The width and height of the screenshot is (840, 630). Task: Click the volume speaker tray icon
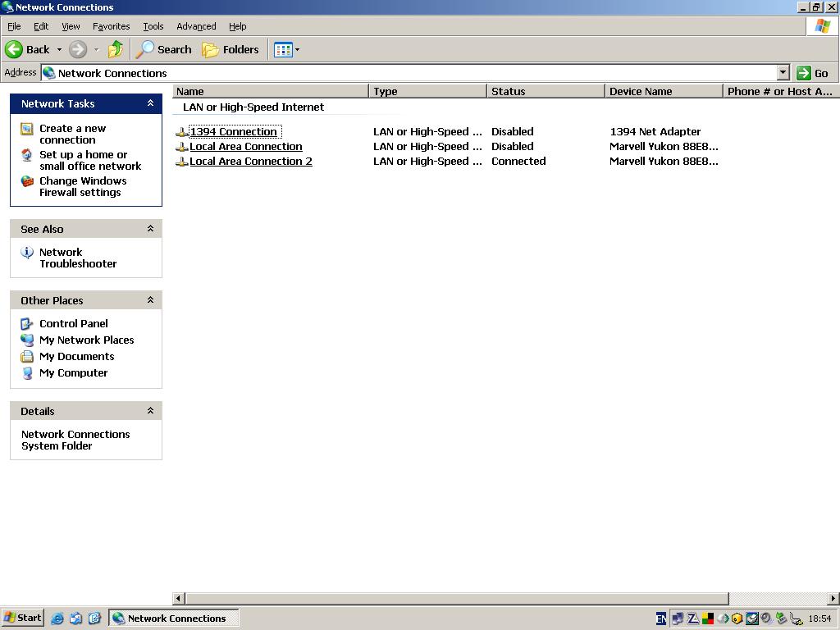click(x=767, y=619)
